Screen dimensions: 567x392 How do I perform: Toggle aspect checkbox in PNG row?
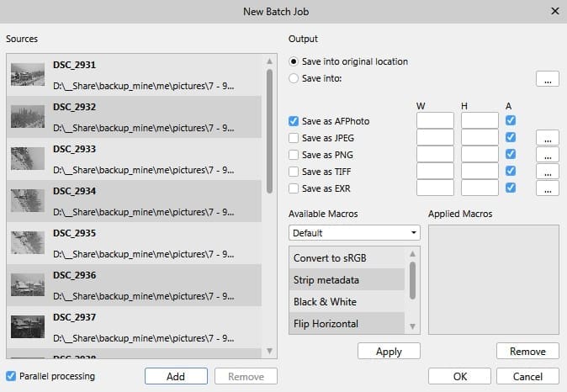(511, 154)
